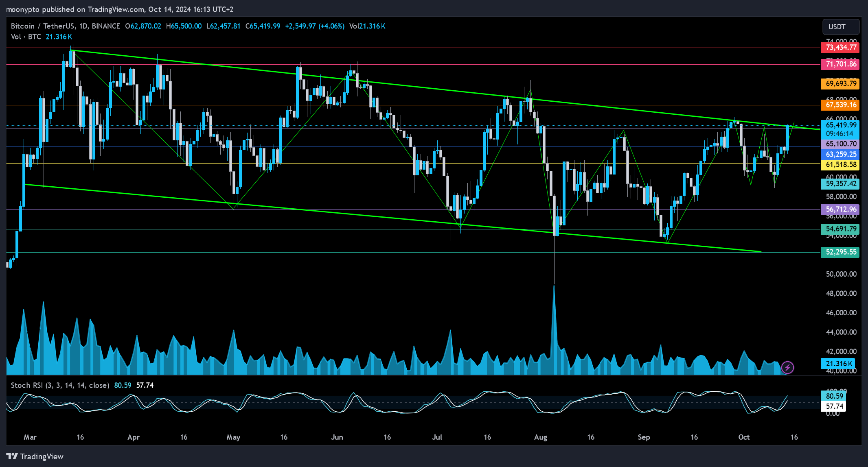Click the candle countdown 09:46:14

[x=840, y=134]
